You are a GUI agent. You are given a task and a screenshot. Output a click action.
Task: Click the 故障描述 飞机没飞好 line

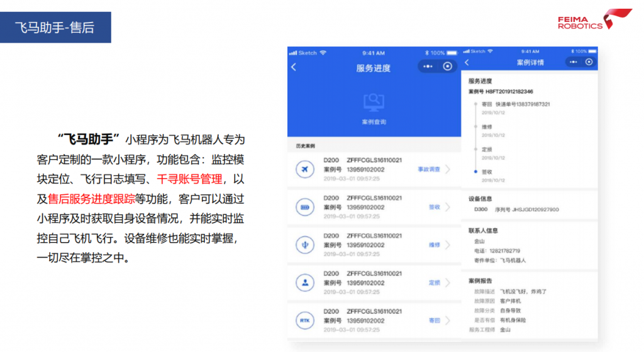coord(510,291)
